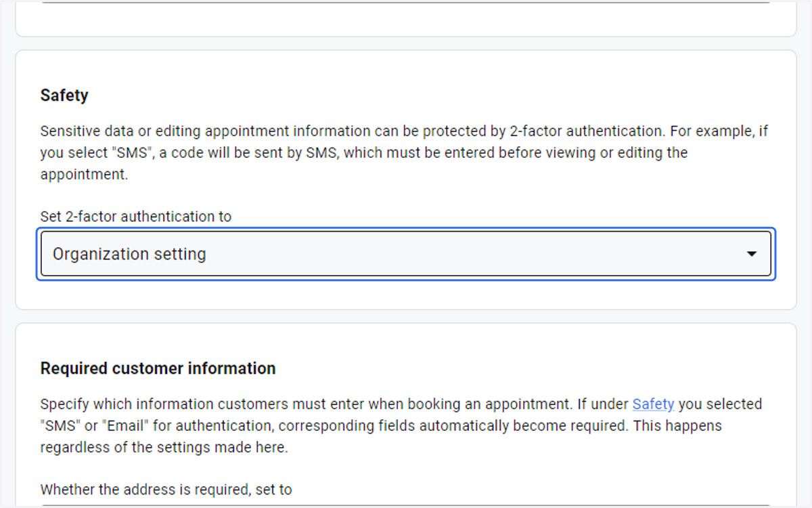
Task: Open the 2-factor authentication Organization setting dropdown
Action: pos(406,254)
